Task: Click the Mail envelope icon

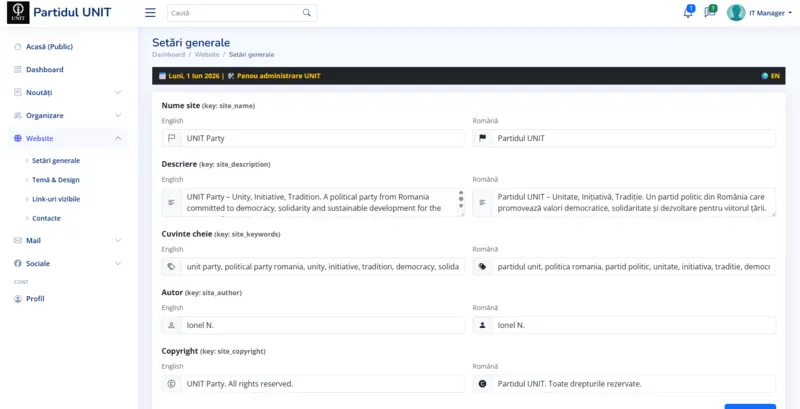Action: pos(18,240)
